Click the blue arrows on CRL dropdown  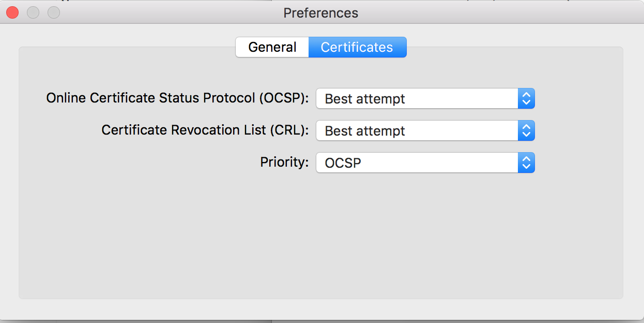pos(526,131)
